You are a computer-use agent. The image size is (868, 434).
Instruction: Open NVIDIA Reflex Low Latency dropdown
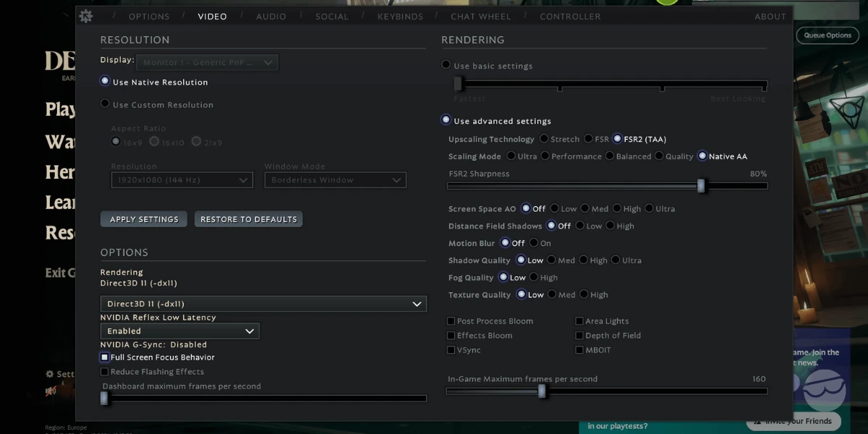(x=179, y=331)
